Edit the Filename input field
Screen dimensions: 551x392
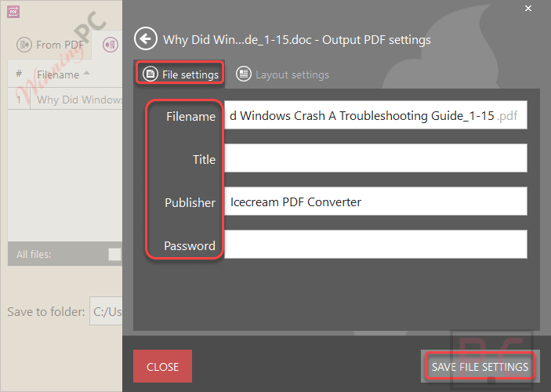coord(375,115)
